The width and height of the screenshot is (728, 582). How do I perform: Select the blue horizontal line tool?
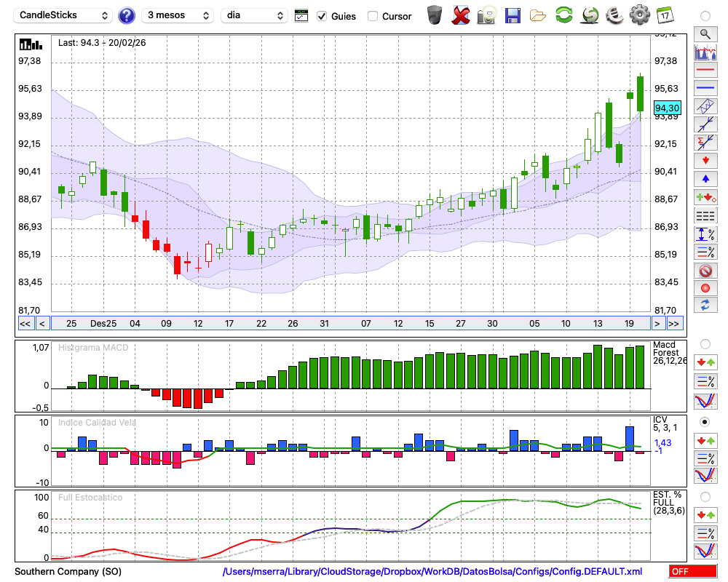[x=705, y=88]
